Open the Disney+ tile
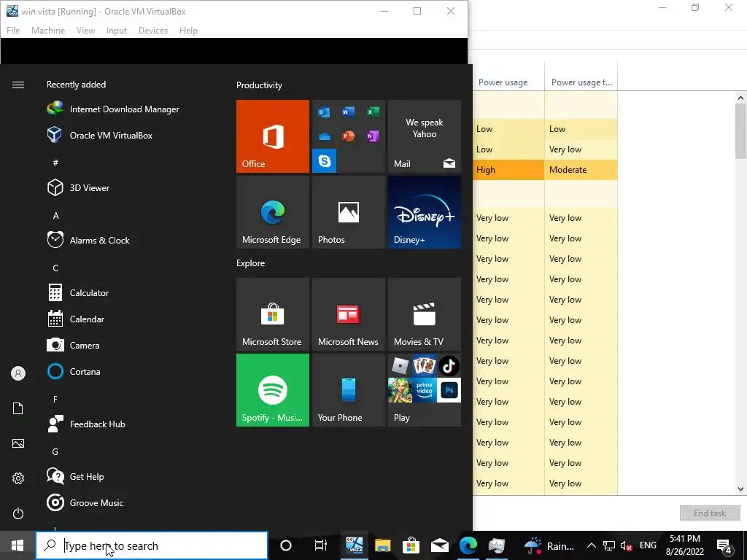Image resolution: width=747 pixels, height=560 pixels. coord(425,212)
